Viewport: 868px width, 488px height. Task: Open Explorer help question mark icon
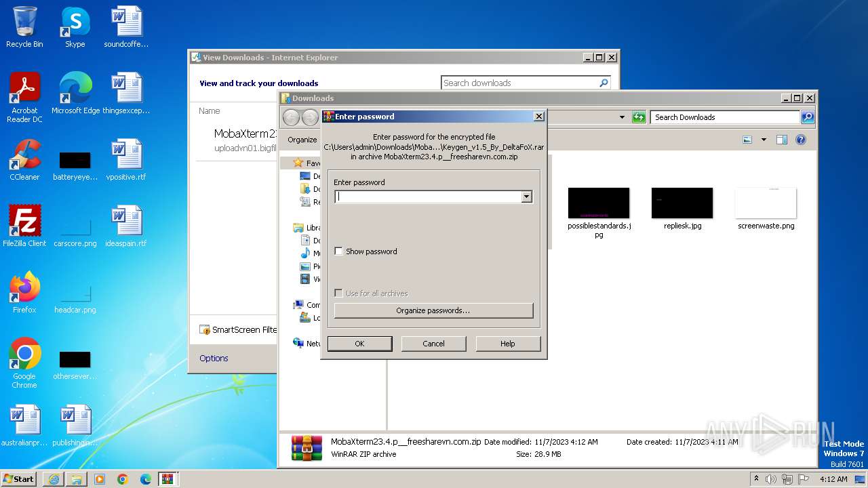pos(801,140)
